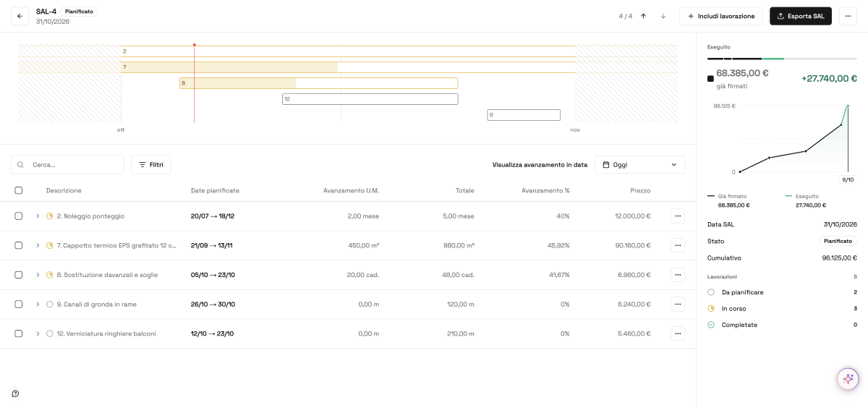The height and width of the screenshot is (408, 868).
Task: Check the Noleggio ponteggio row
Action: click(19, 216)
